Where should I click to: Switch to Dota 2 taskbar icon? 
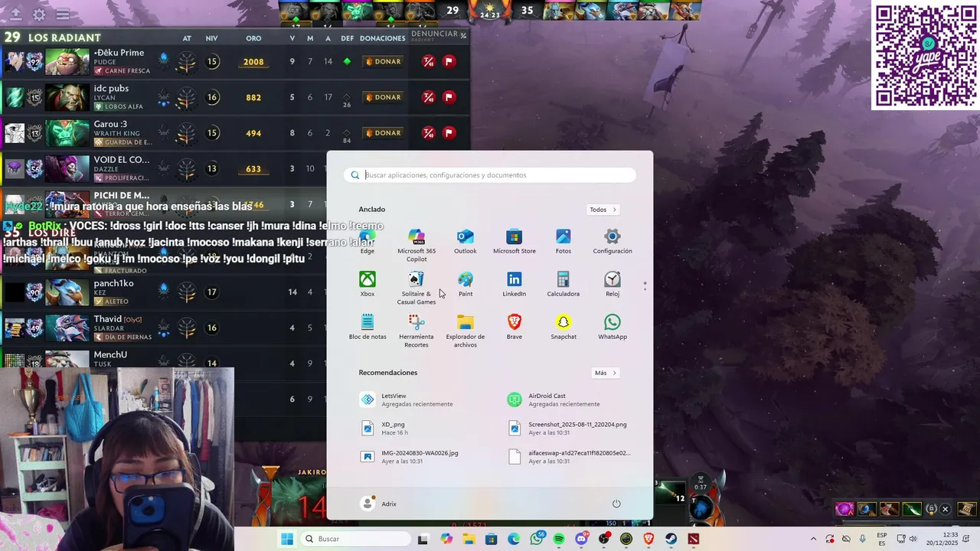pos(694,539)
